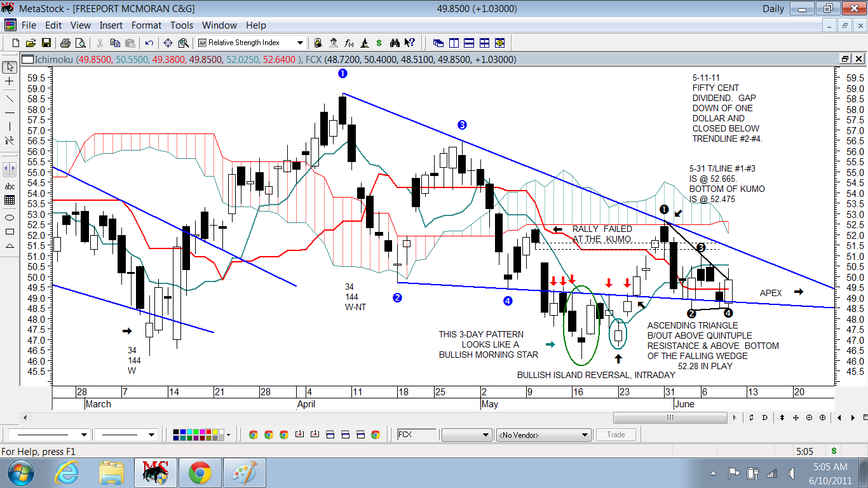Toggle the context-sensitive Help pointer

(409, 43)
